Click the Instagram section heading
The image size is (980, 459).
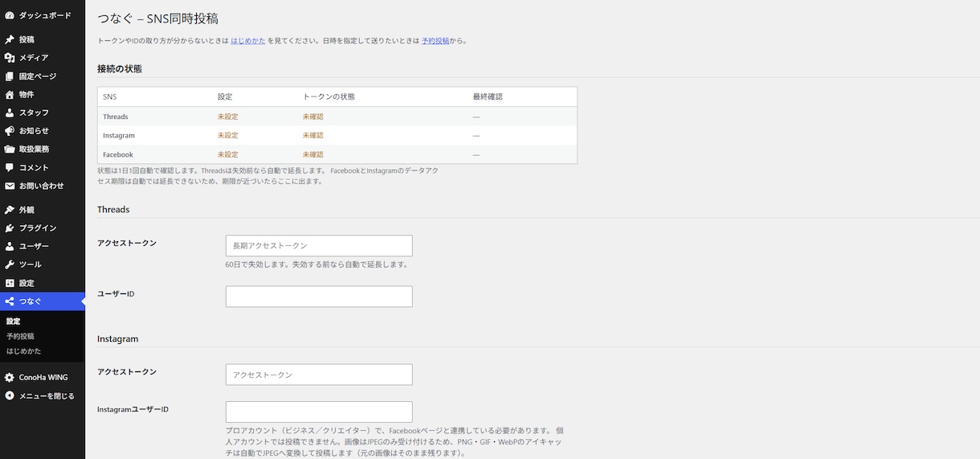click(118, 338)
